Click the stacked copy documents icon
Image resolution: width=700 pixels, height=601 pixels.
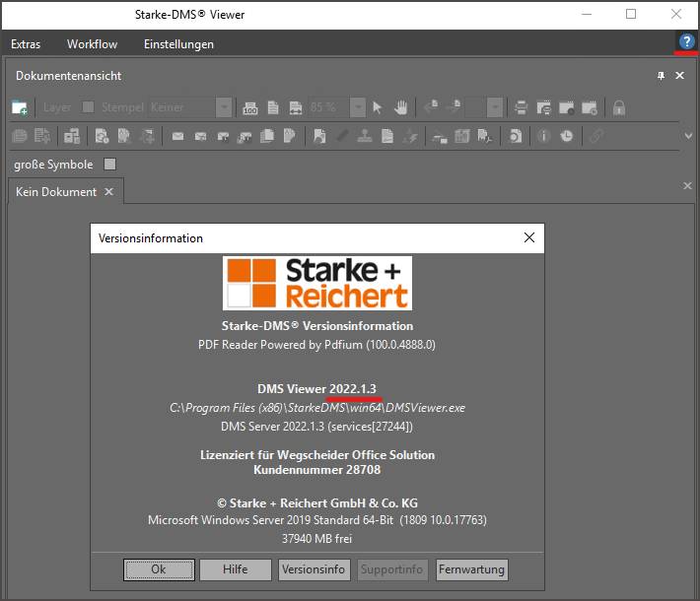[x=267, y=136]
